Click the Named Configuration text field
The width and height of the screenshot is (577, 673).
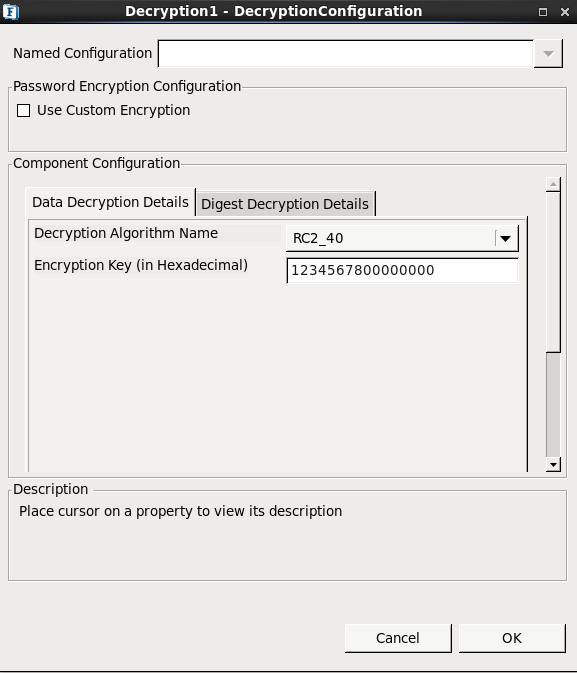pyautogui.click(x=346, y=54)
